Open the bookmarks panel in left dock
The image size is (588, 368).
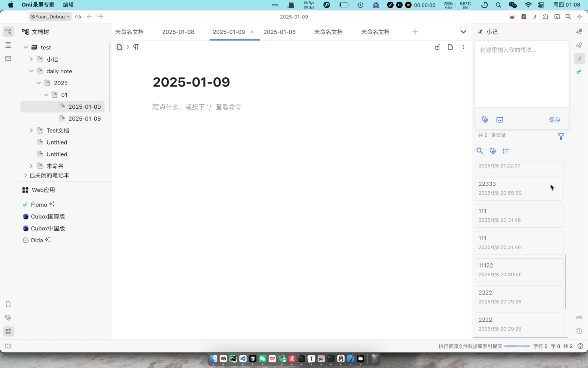point(8,304)
